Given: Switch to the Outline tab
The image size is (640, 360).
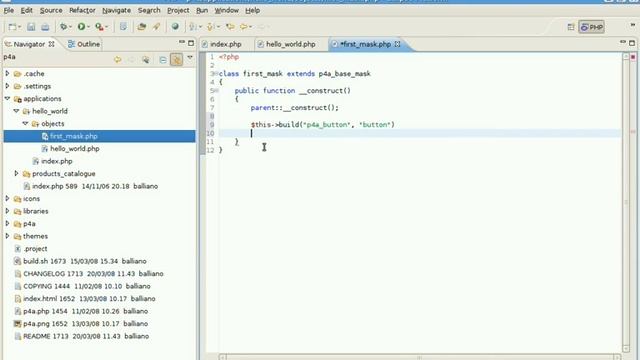Looking at the screenshot, I should point(84,44).
